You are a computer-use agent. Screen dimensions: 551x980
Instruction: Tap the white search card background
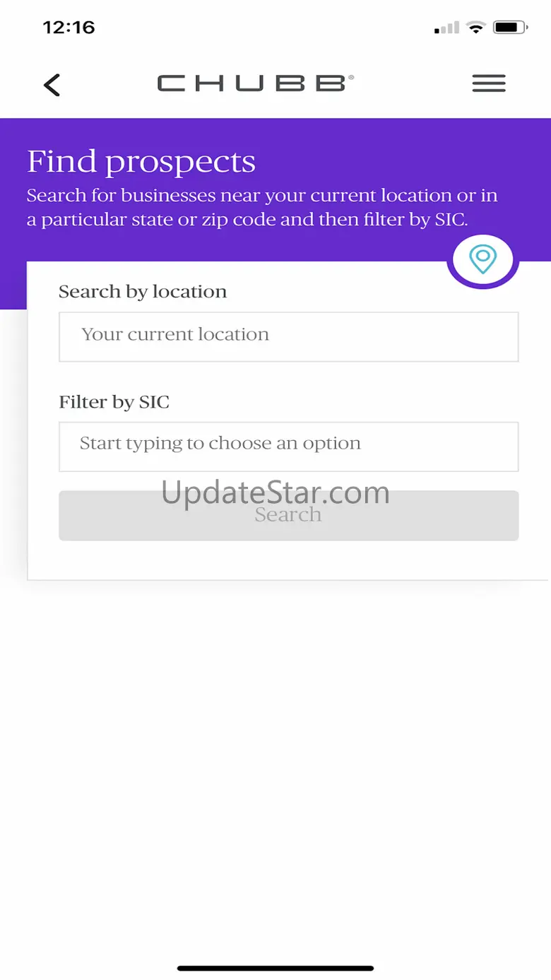(x=288, y=560)
